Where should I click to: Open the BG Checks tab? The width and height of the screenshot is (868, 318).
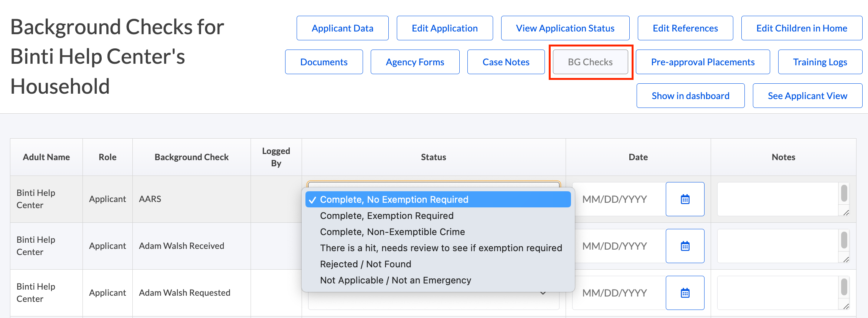[x=590, y=62]
